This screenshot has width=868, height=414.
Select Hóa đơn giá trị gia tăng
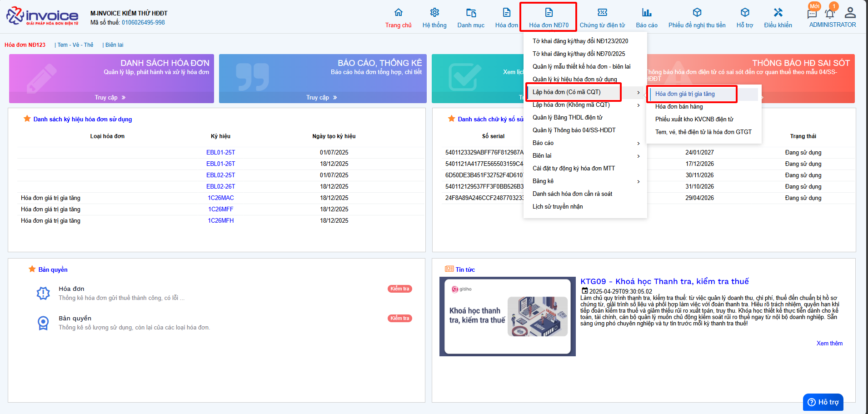(685, 94)
